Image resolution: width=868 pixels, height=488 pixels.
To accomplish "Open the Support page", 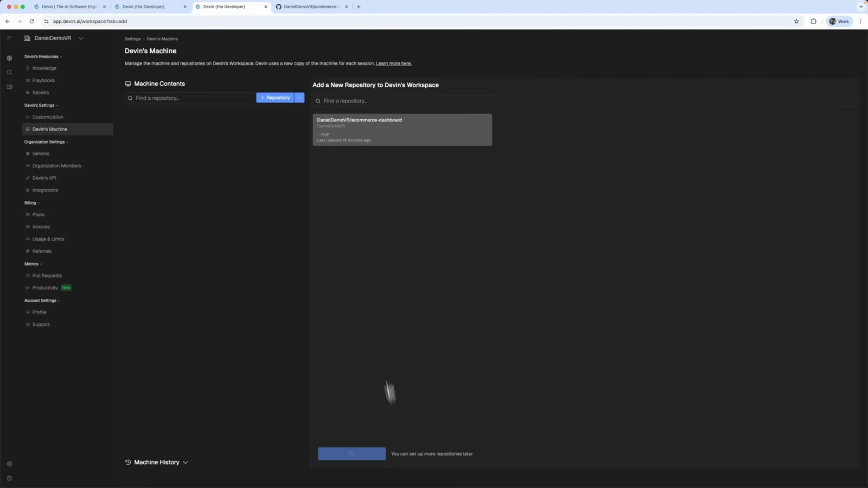I will click(x=41, y=324).
